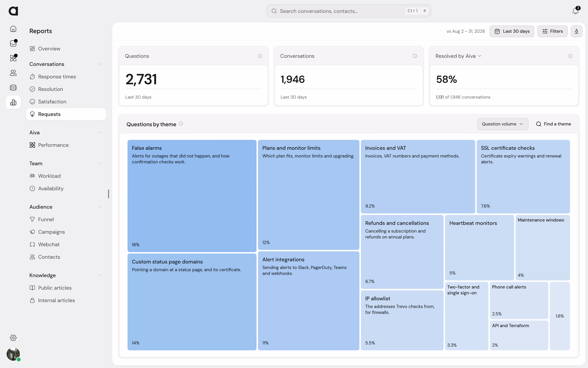Select the Requests report
This screenshot has width=588, height=368.
pos(66,114)
